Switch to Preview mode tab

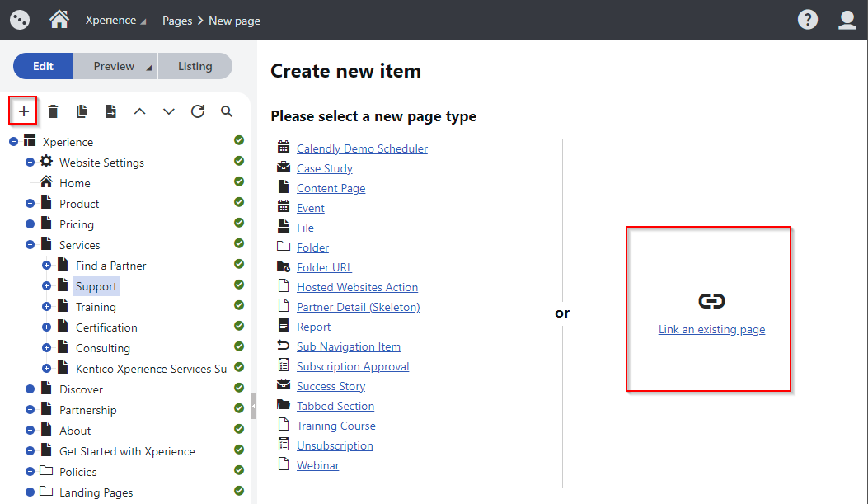tap(114, 66)
